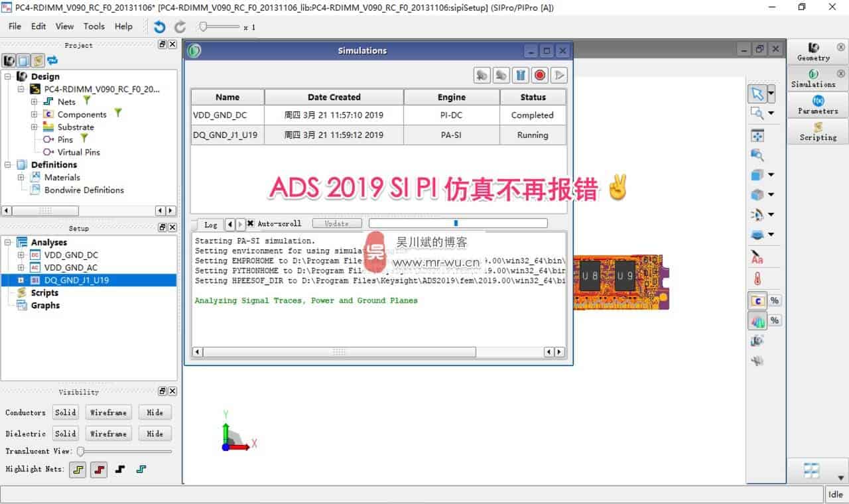The image size is (849, 504).
Task: Open the Edit menu
Action: click(38, 27)
